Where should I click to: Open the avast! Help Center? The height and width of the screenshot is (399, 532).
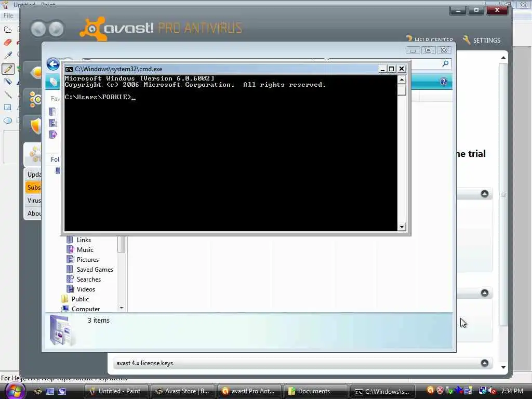pos(430,39)
